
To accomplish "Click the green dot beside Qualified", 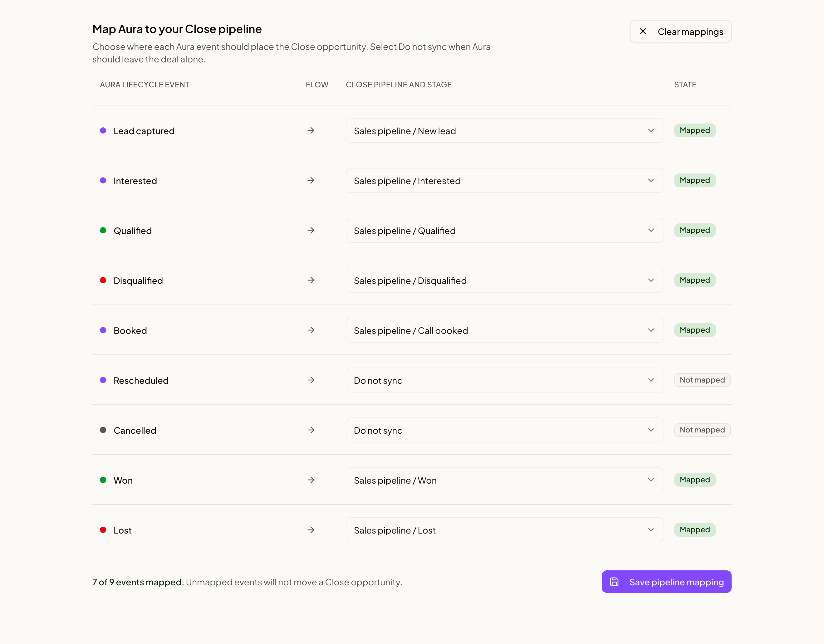I will (x=103, y=230).
